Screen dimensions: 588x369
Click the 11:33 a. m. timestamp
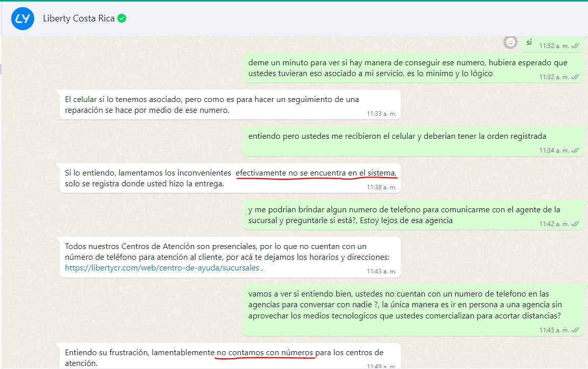[x=381, y=114]
